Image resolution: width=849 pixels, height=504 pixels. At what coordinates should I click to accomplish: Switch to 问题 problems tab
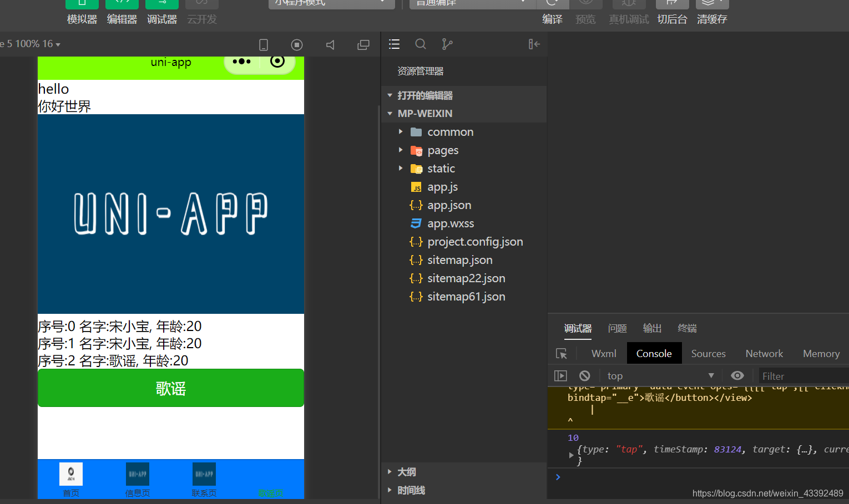point(617,328)
